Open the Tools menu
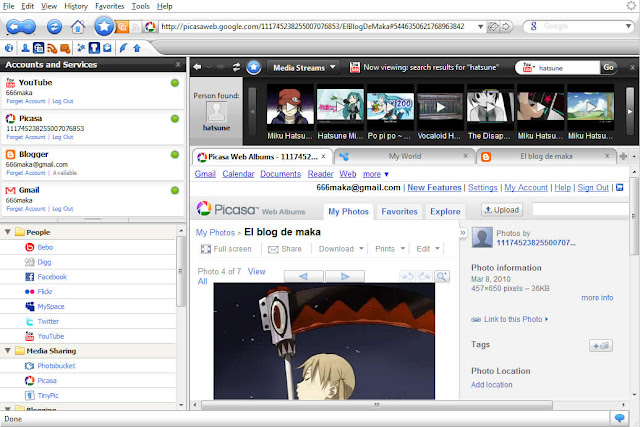Viewport: 640px width, 427px height. point(140,6)
